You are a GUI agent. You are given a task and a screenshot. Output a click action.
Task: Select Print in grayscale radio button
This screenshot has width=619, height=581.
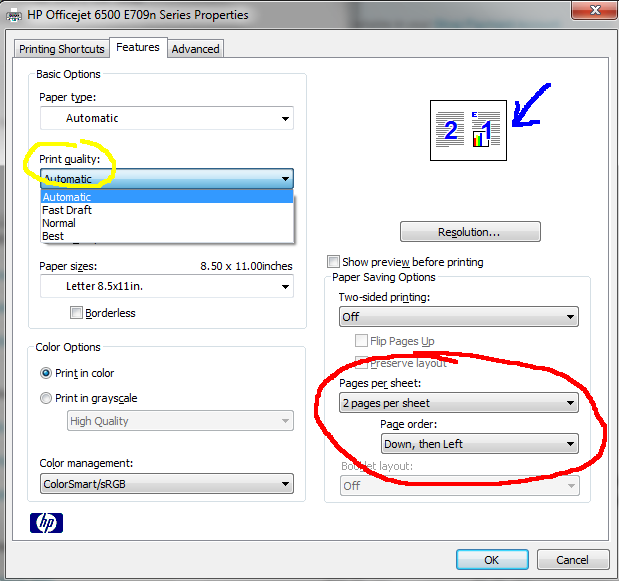(x=46, y=398)
